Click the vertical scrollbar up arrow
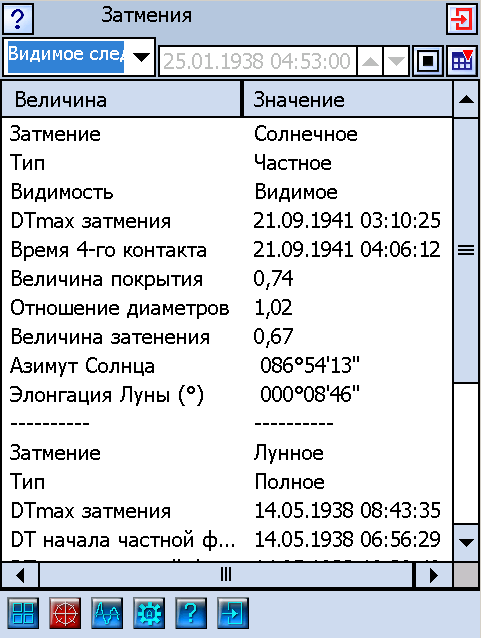Screen dimensions: 481x638 click(466, 99)
